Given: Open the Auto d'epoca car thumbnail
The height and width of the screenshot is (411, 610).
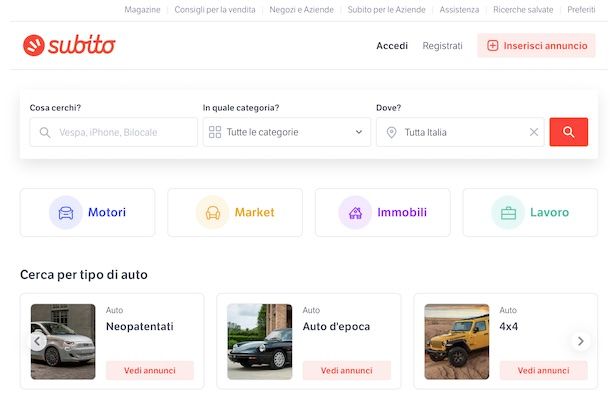Looking at the screenshot, I should (x=259, y=342).
